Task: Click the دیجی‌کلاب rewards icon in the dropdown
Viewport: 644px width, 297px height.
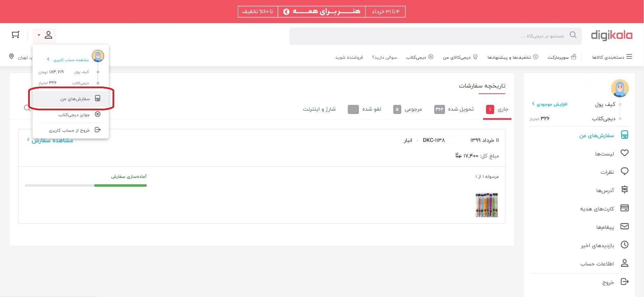Action: tap(98, 114)
